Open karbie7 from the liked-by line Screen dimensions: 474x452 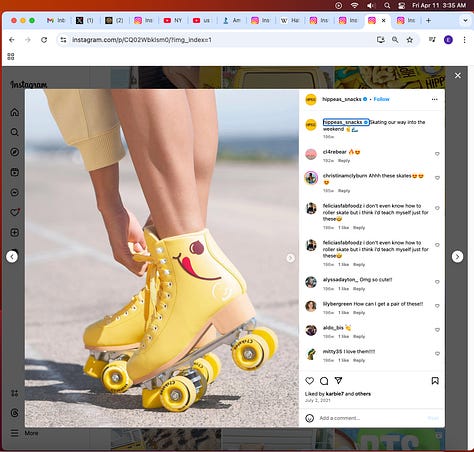coord(335,394)
